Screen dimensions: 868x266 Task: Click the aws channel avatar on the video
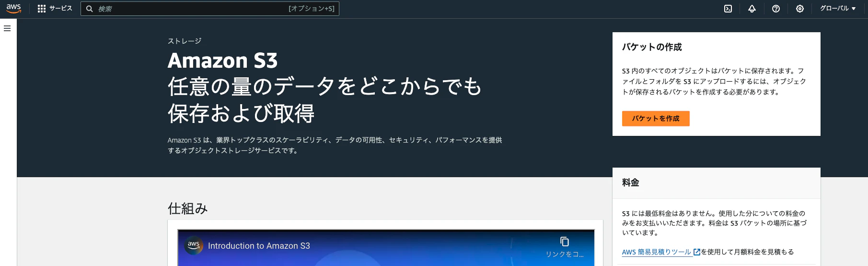(194, 245)
